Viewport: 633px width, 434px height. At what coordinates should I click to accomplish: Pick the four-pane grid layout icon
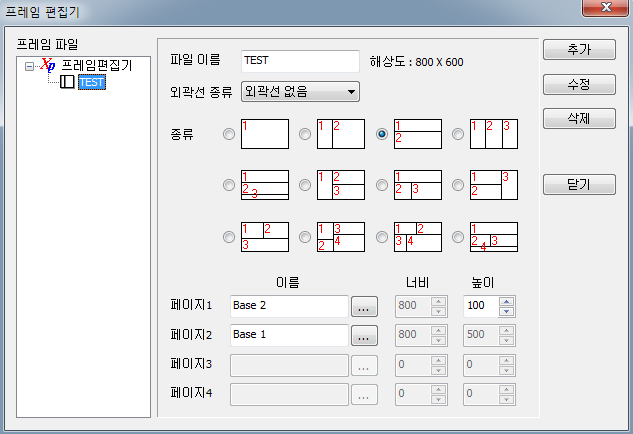point(341,237)
